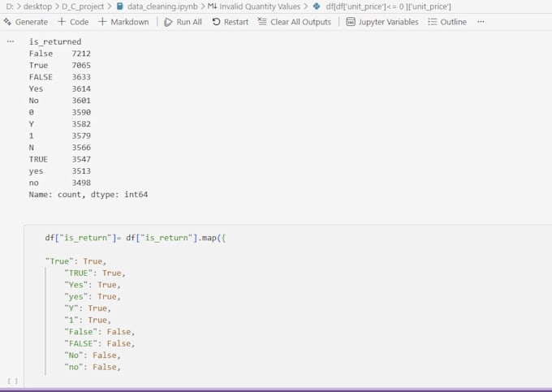Click the desktop breadcrumb folder
The height and width of the screenshot is (392, 552).
pyautogui.click(x=37, y=6)
